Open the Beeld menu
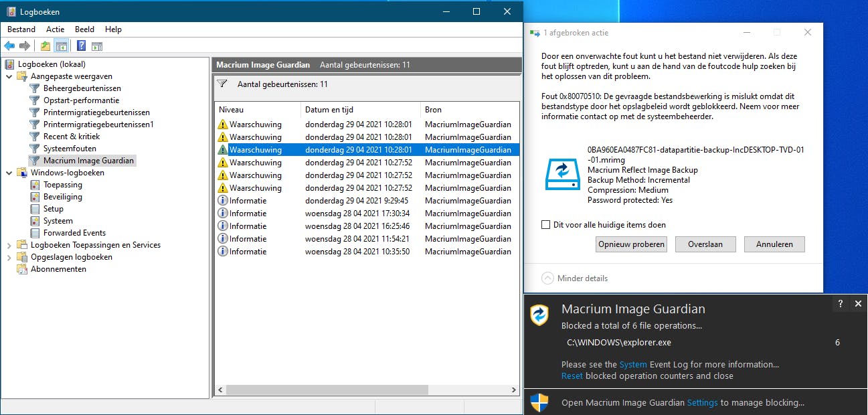The width and height of the screenshot is (868, 415). tap(84, 29)
